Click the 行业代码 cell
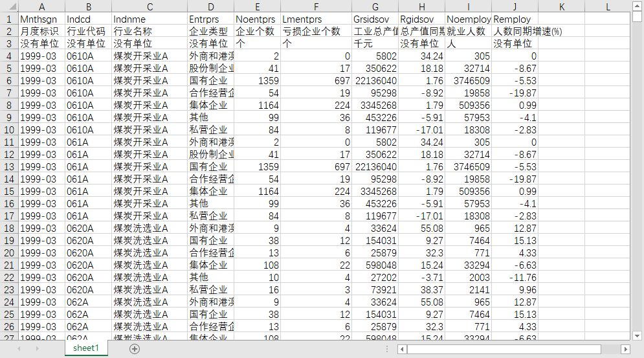The height and width of the screenshot is (358, 644). tap(88, 31)
